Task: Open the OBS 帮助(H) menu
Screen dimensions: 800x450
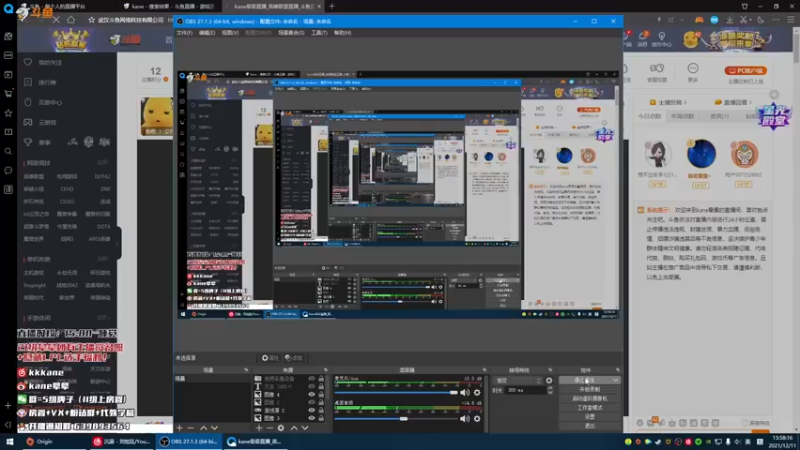Action: click(x=342, y=33)
